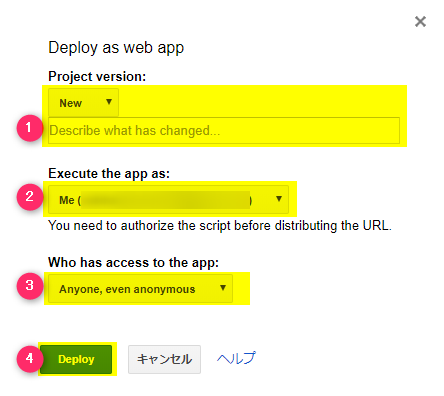Open the Execute the app as dropdown
444x396 pixels.
tap(168, 200)
